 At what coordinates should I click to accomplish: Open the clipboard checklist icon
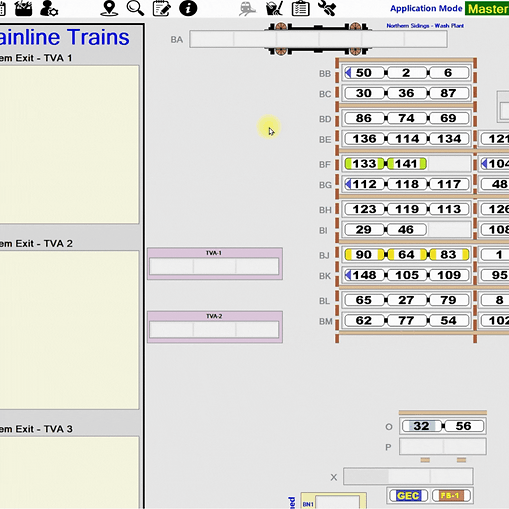tap(300, 8)
